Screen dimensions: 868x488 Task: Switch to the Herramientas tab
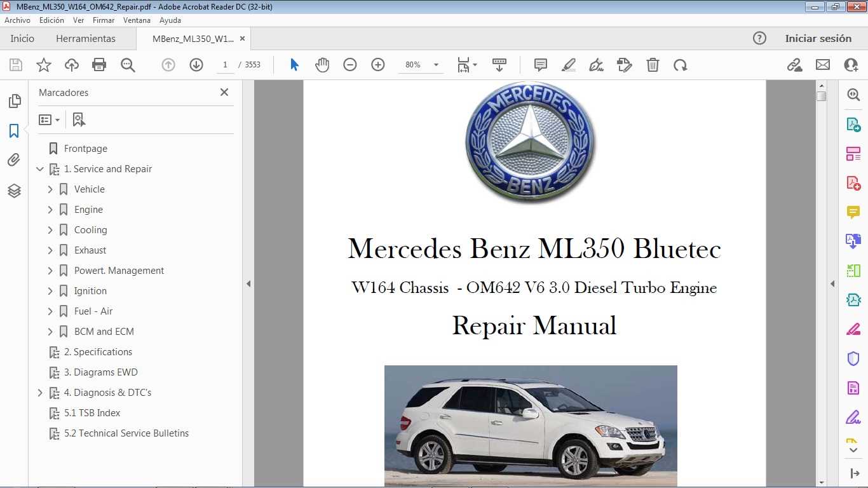click(x=86, y=38)
